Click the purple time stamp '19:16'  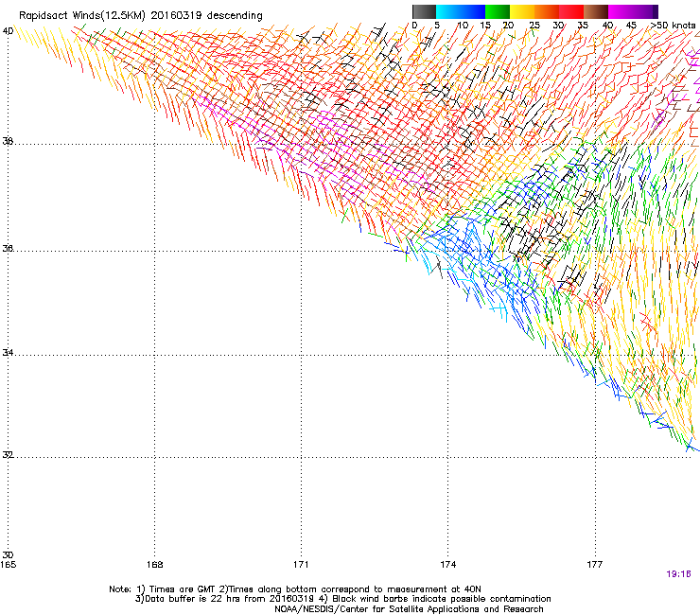(x=678, y=574)
